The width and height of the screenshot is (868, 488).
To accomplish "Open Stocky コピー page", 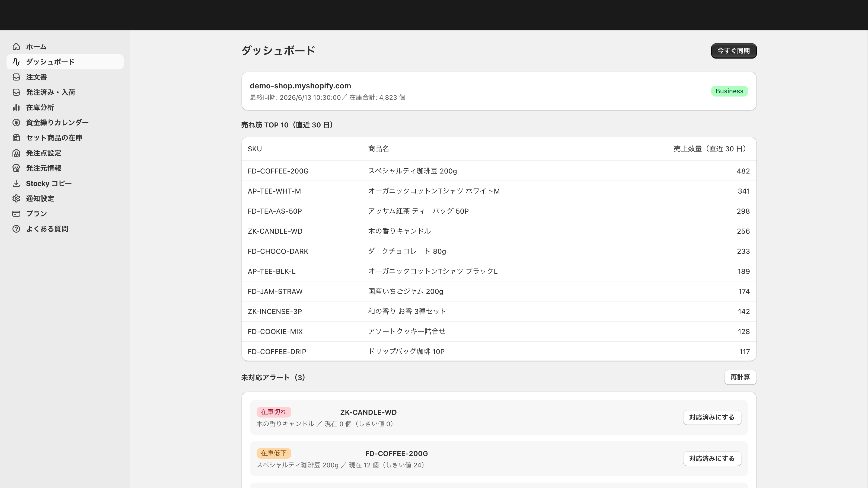I will pos(65,184).
